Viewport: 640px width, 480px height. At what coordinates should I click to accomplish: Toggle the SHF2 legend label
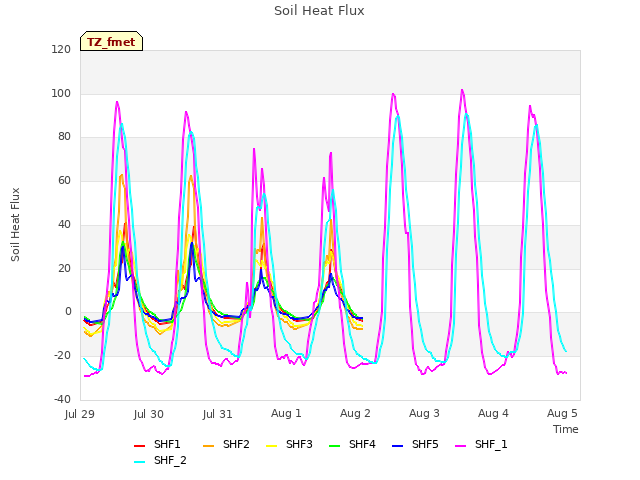(x=236, y=444)
